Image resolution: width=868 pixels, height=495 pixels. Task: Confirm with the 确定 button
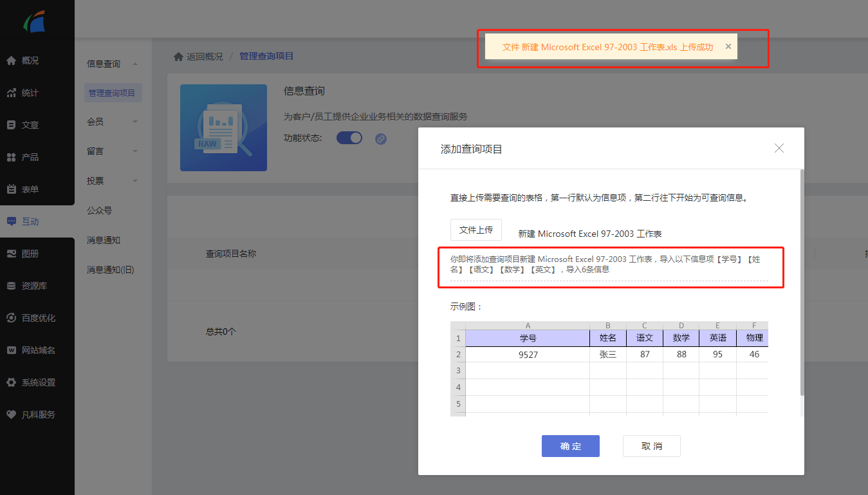click(571, 446)
